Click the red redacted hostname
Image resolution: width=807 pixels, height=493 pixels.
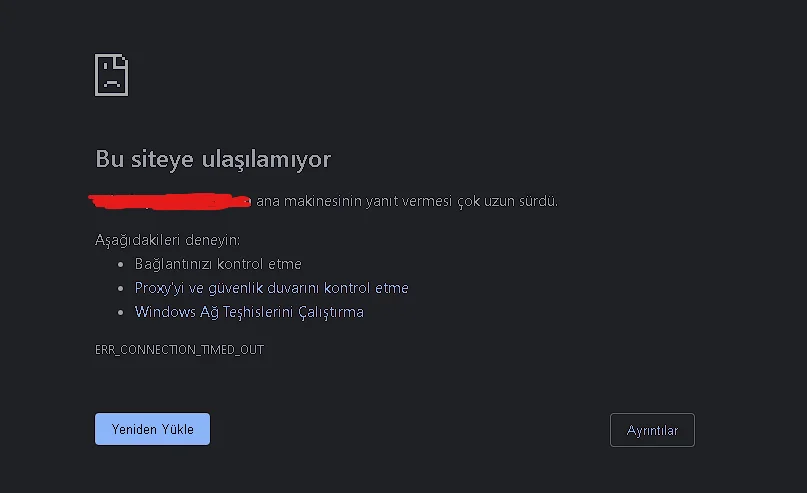pyautogui.click(x=170, y=201)
